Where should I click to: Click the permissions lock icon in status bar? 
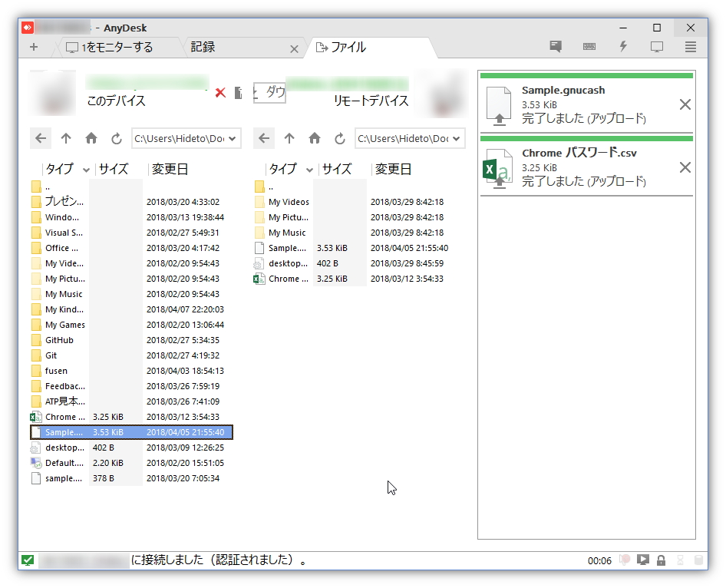click(662, 560)
